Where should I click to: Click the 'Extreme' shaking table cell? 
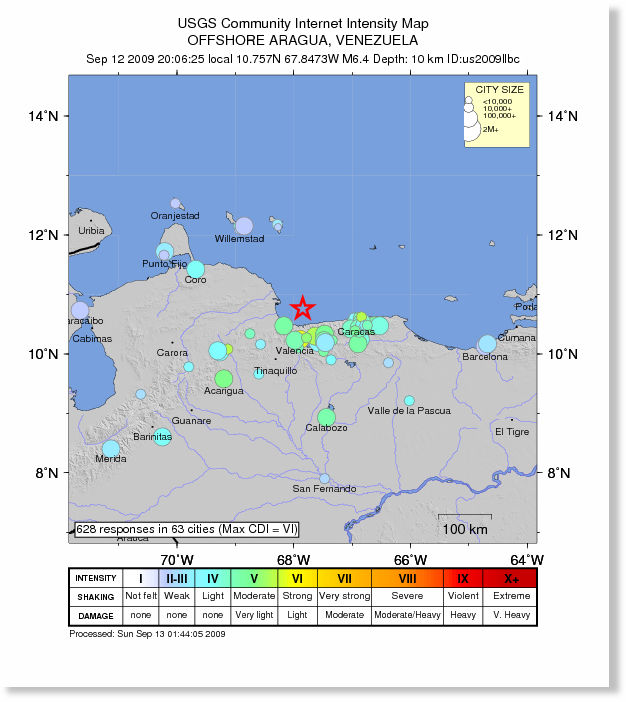coord(511,596)
